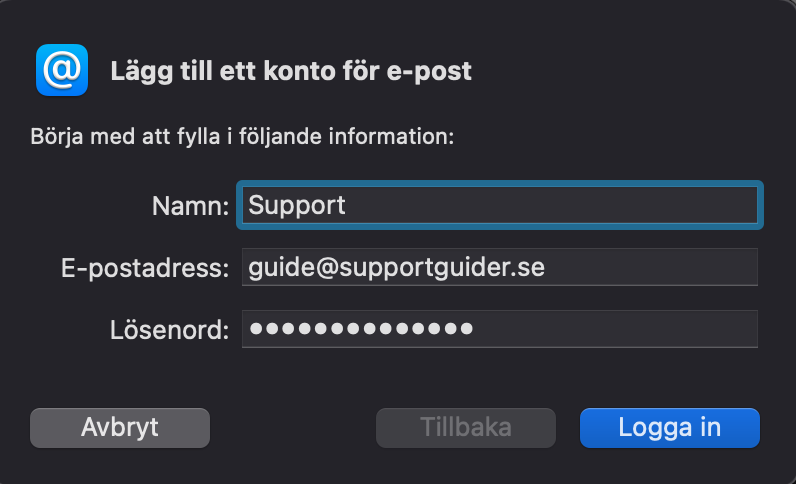Click the white @ symbol inside the icon
The height and width of the screenshot is (484, 796).
click(x=62, y=70)
